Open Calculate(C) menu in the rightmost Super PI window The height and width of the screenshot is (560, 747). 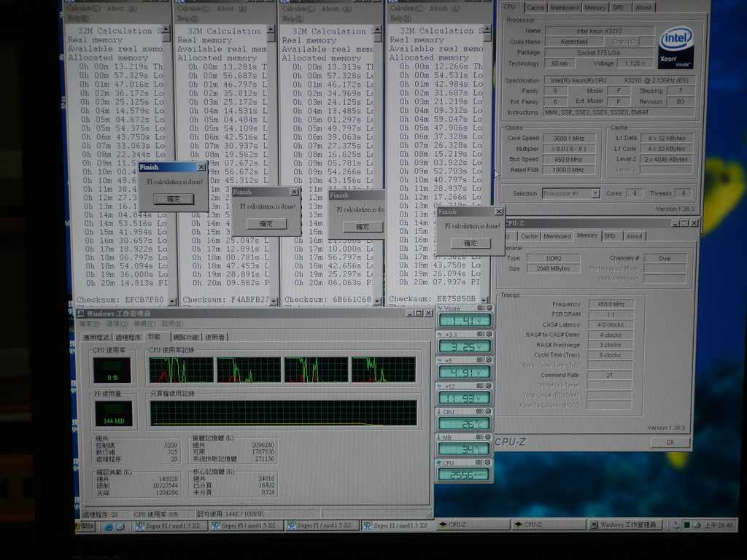[x=406, y=8]
